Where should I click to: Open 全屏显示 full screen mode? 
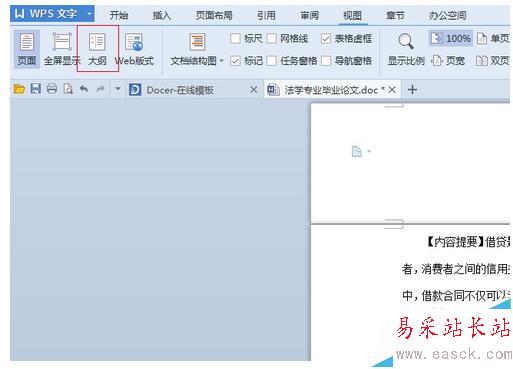pos(62,49)
